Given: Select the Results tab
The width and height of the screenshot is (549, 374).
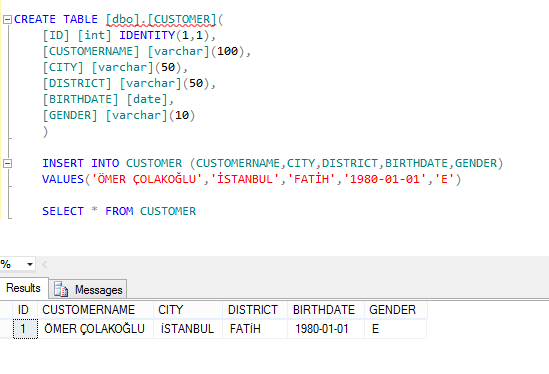Looking at the screenshot, I should [23, 288].
